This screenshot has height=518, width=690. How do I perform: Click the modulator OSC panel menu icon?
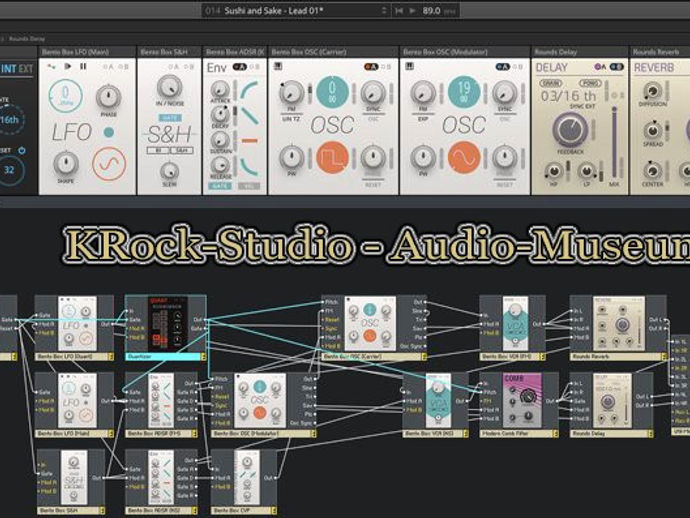click(x=410, y=66)
